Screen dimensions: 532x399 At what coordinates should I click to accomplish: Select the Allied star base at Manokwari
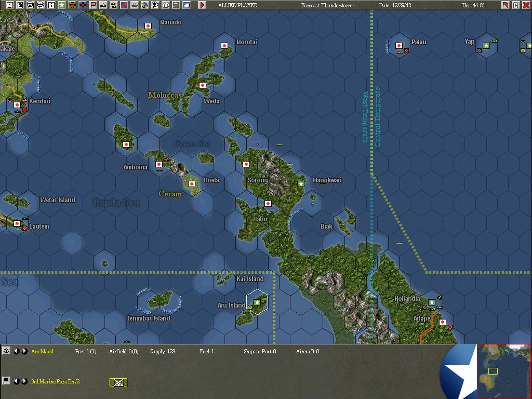(x=301, y=184)
